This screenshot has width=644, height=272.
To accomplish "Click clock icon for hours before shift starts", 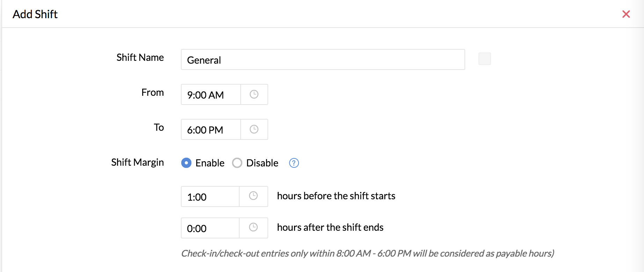I will (253, 196).
